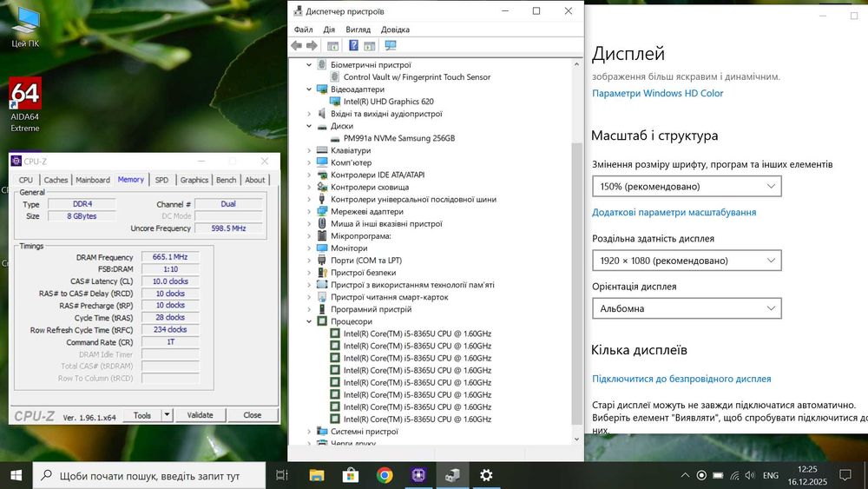Click the Validate button in CPU-Z

pyautogui.click(x=200, y=415)
